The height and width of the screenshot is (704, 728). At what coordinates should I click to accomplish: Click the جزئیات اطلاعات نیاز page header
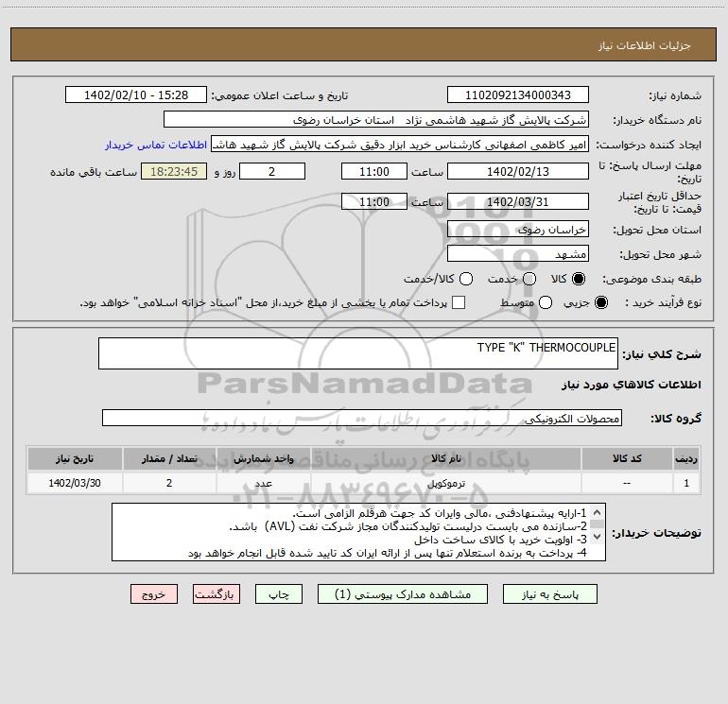point(645,45)
